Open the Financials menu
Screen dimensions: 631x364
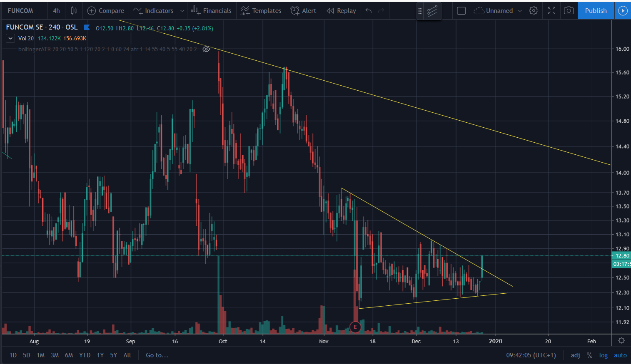click(212, 10)
